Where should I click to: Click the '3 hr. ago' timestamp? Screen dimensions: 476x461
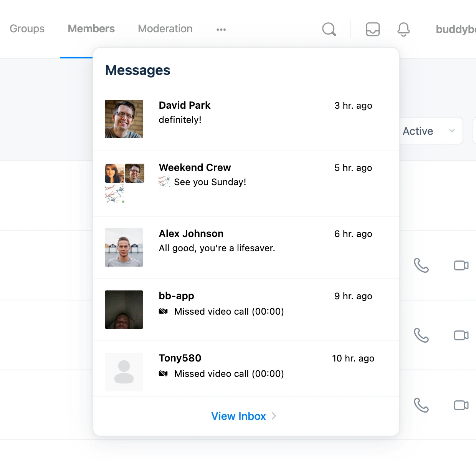pos(353,106)
